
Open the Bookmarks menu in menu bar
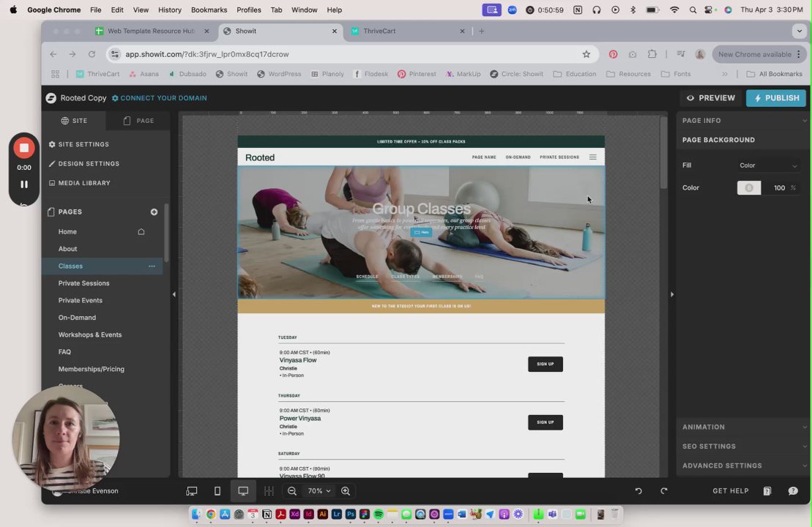click(x=209, y=10)
